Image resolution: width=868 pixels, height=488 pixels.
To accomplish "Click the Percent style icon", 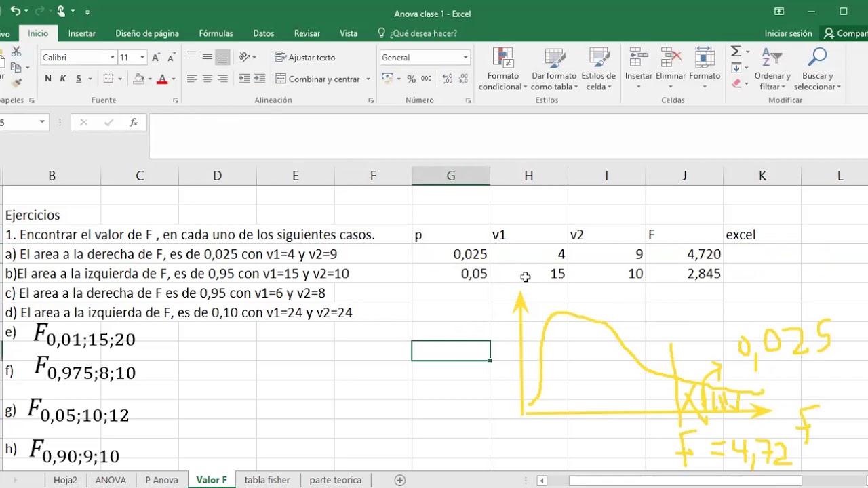I will point(412,79).
